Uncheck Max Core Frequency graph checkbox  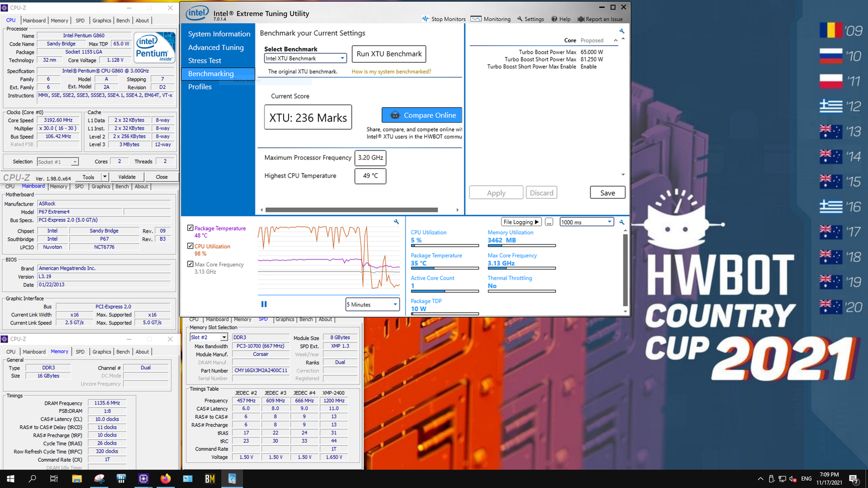tap(190, 264)
